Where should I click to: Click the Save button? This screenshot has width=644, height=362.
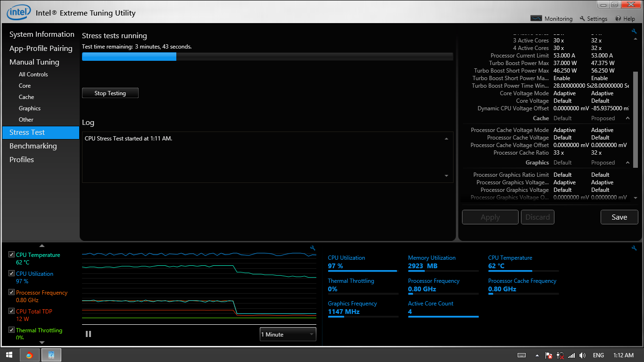(x=619, y=217)
